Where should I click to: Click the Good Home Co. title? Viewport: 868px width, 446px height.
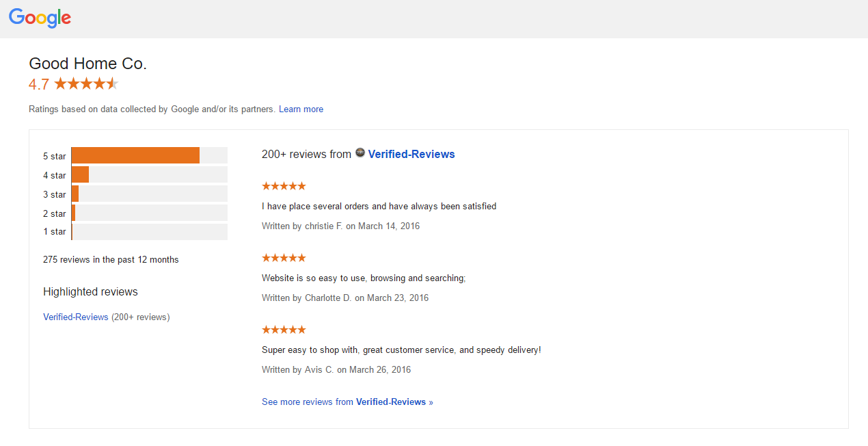[x=87, y=64]
